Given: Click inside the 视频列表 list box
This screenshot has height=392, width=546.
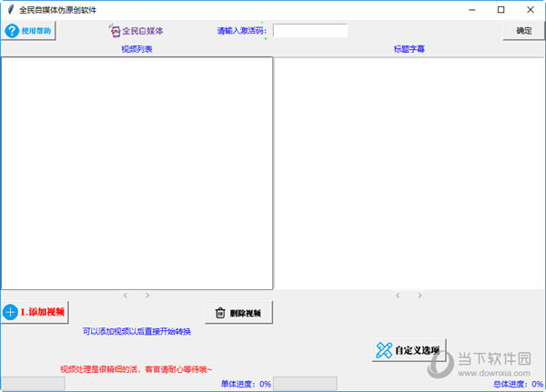Looking at the screenshot, I should point(136,173).
